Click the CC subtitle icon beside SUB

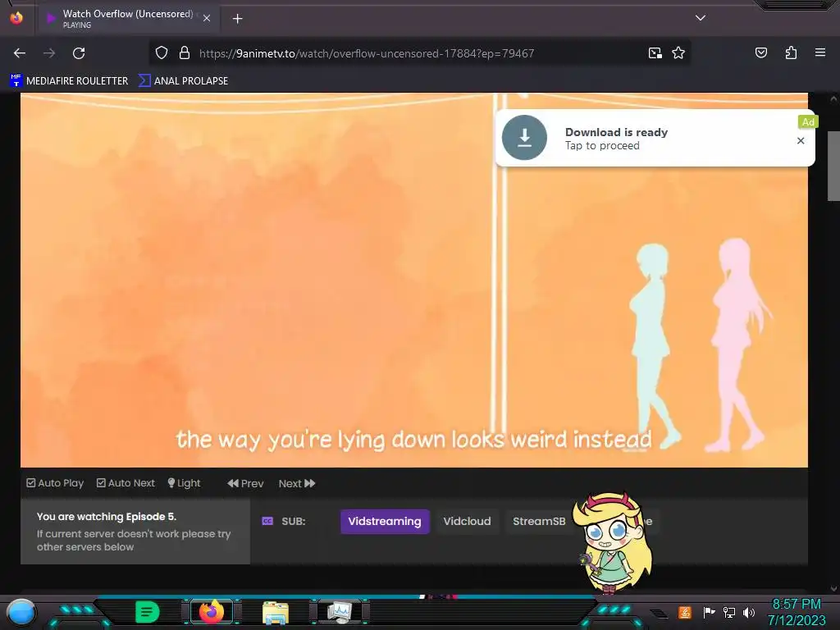pyautogui.click(x=267, y=521)
